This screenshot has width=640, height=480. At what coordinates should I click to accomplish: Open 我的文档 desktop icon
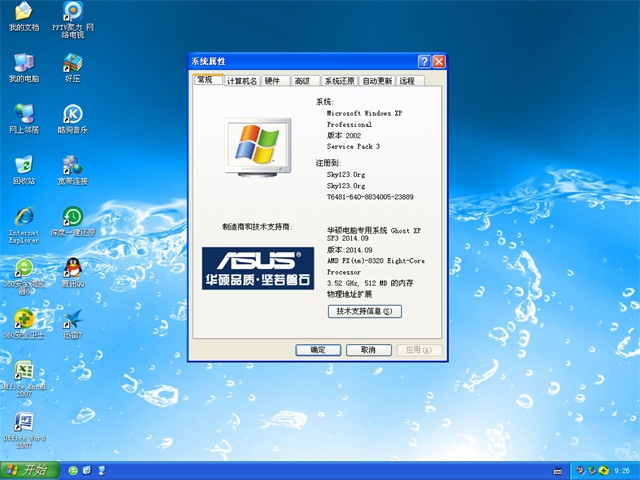(x=24, y=13)
